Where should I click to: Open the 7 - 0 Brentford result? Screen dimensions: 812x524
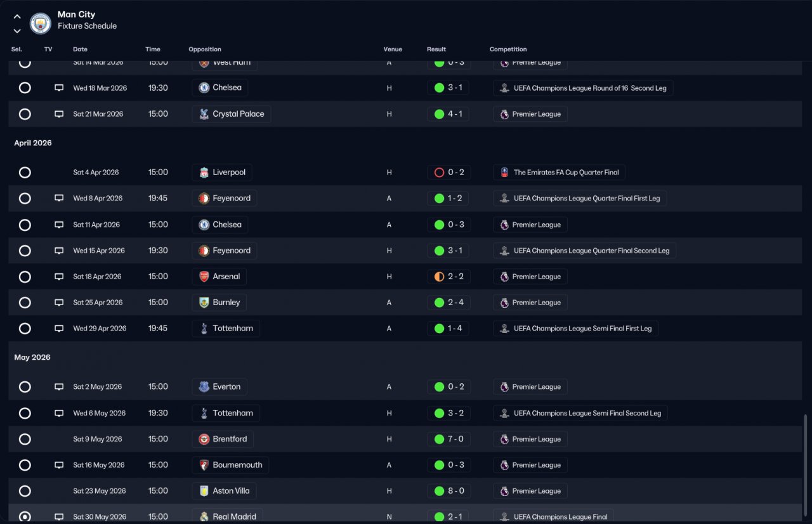tap(449, 439)
